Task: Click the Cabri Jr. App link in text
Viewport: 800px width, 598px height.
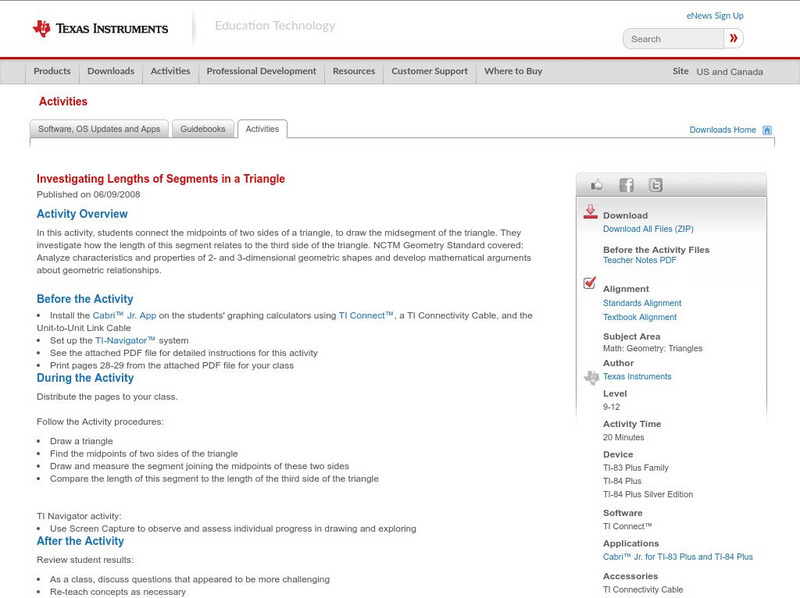Action: pos(124,315)
